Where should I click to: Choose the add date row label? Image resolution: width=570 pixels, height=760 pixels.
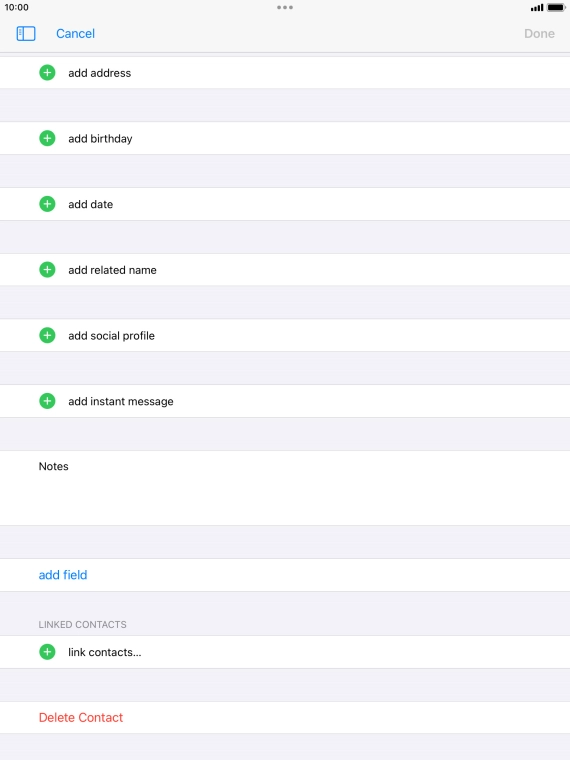coord(91,204)
